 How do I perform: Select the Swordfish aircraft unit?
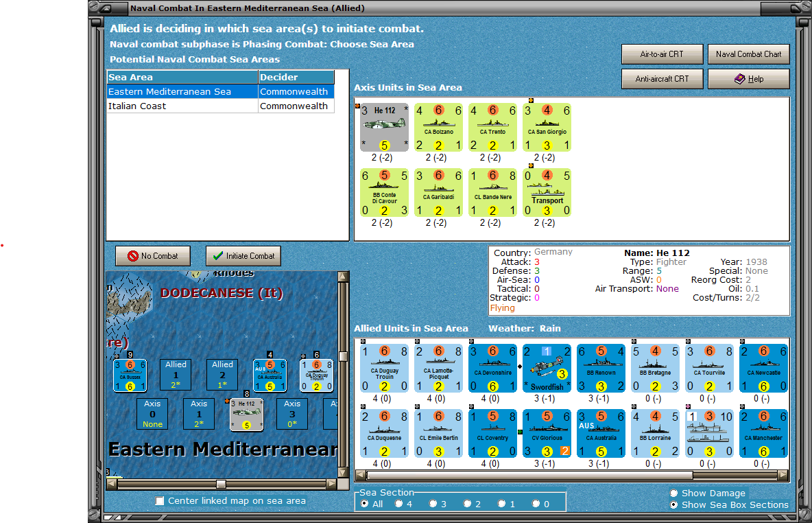tap(547, 369)
